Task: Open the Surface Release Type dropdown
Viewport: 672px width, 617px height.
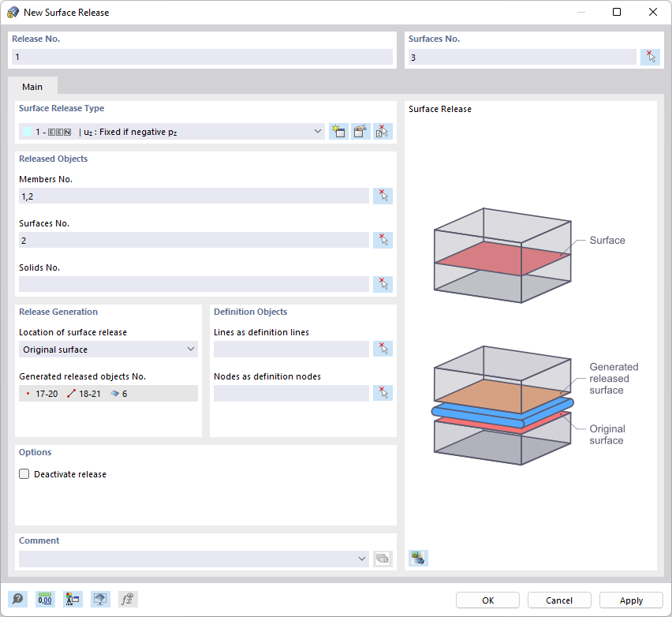Action: pyautogui.click(x=318, y=131)
